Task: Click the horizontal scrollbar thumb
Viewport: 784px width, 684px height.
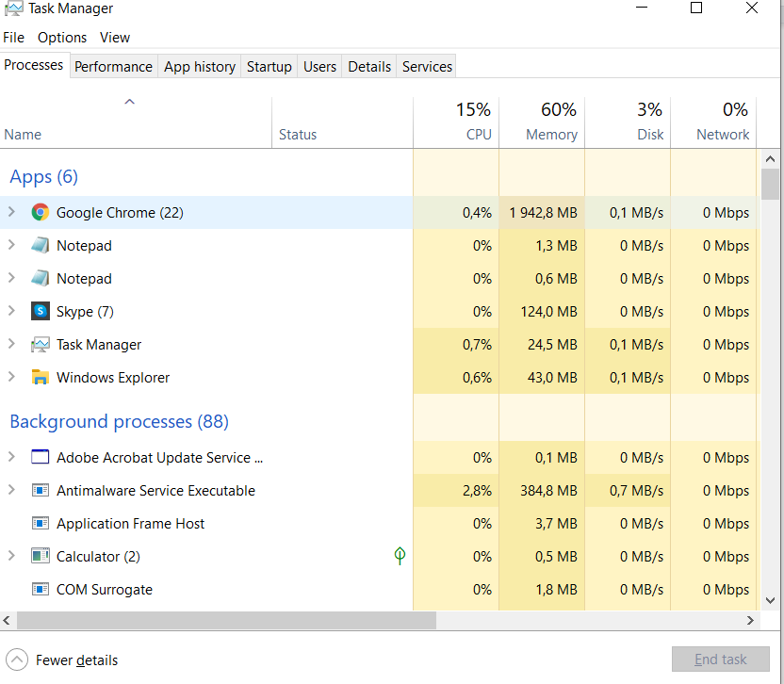Action: click(226, 621)
